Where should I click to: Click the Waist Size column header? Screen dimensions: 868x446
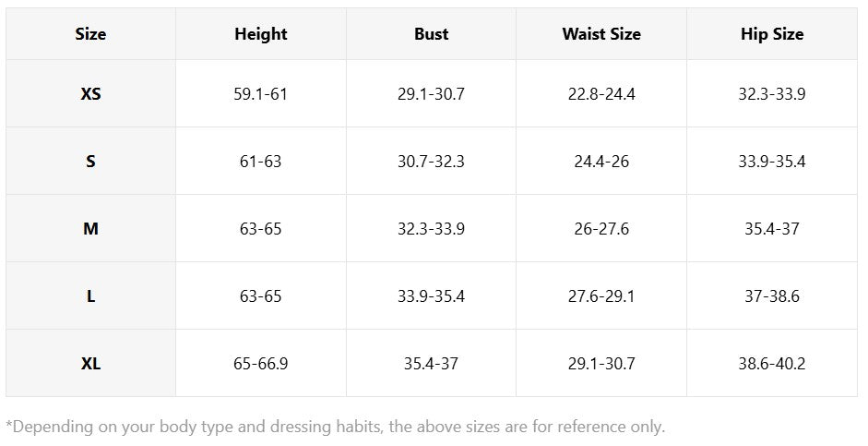click(601, 34)
